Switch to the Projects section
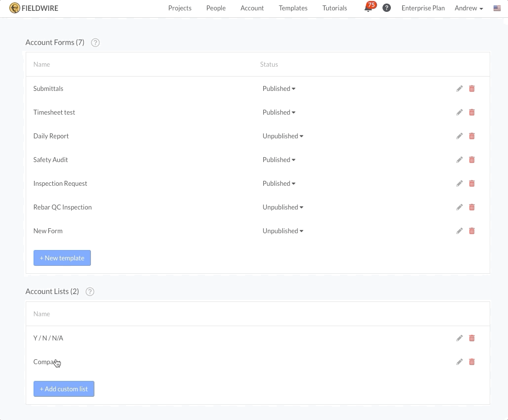The image size is (508, 420). (179, 8)
